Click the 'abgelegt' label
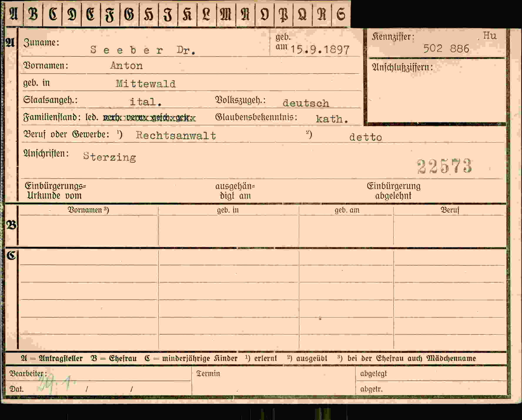Image resolution: width=522 pixels, height=420 pixels. [x=374, y=373]
